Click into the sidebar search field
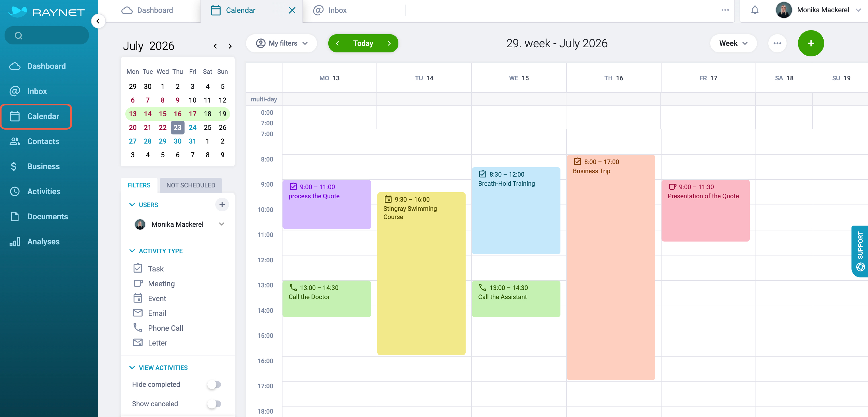Screen dimensions: 868x417 point(46,35)
